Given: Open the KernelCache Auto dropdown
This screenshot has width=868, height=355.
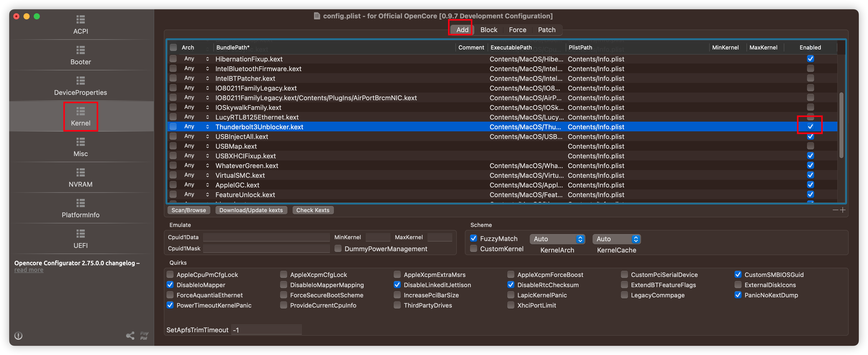Looking at the screenshot, I should click(617, 239).
